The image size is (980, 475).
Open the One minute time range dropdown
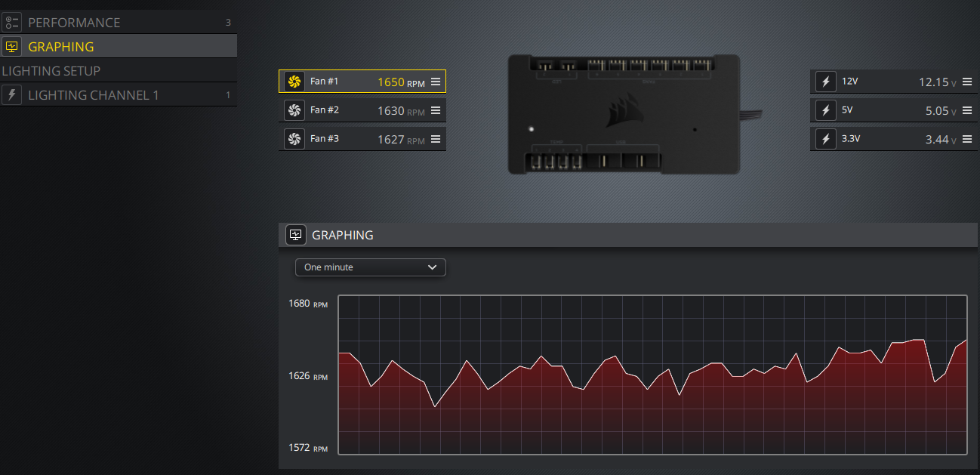(370, 267)
